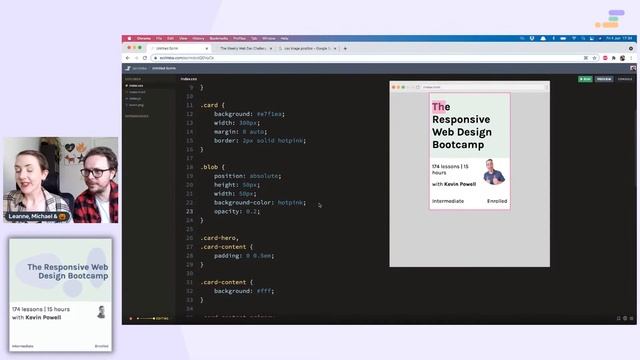Open the Edit menu

point(170,38)
